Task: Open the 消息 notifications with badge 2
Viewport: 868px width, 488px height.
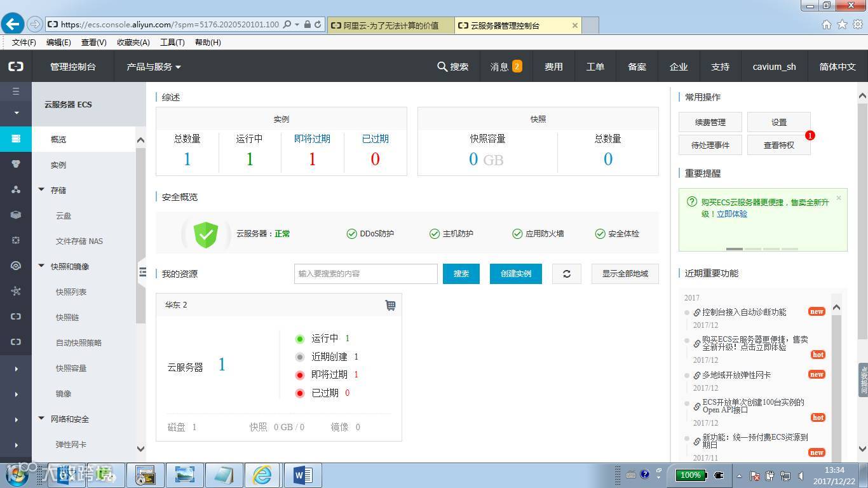Action: [x=506, y=67]
